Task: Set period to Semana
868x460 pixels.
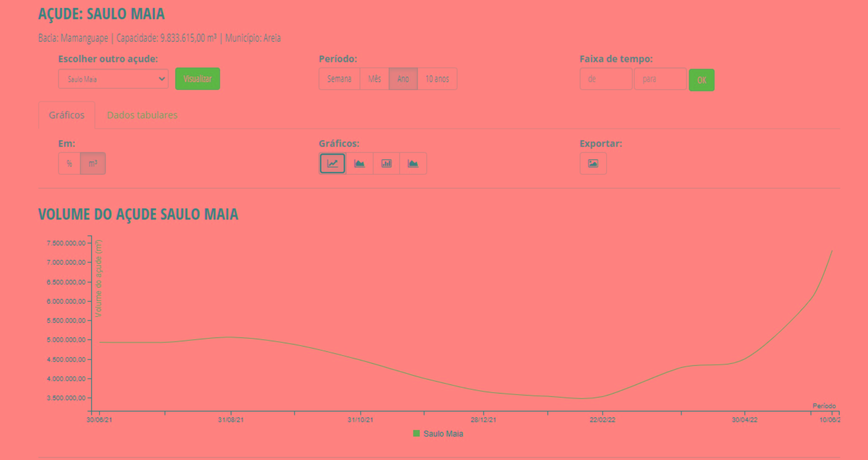Action: [339, 79]
